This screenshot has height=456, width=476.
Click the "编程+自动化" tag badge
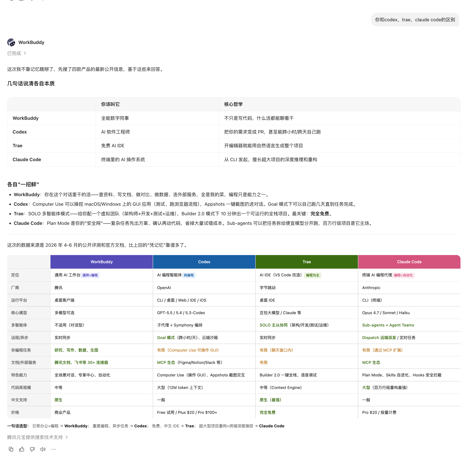403,275
